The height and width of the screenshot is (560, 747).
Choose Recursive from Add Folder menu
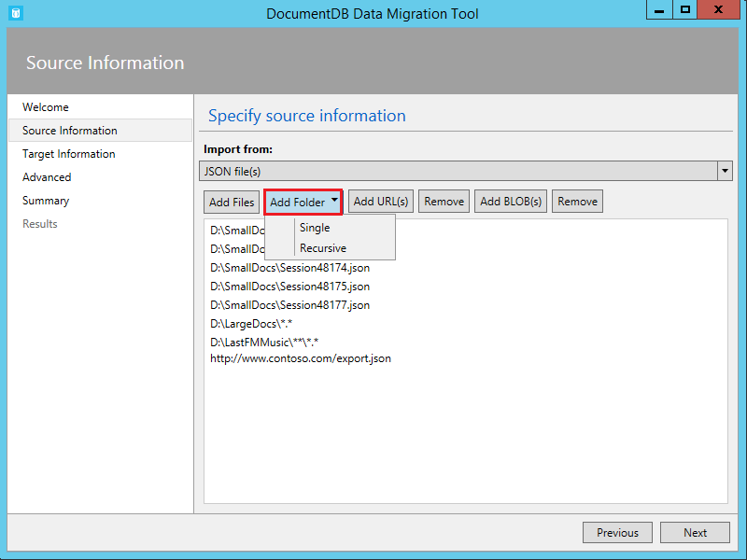(323, 248)
